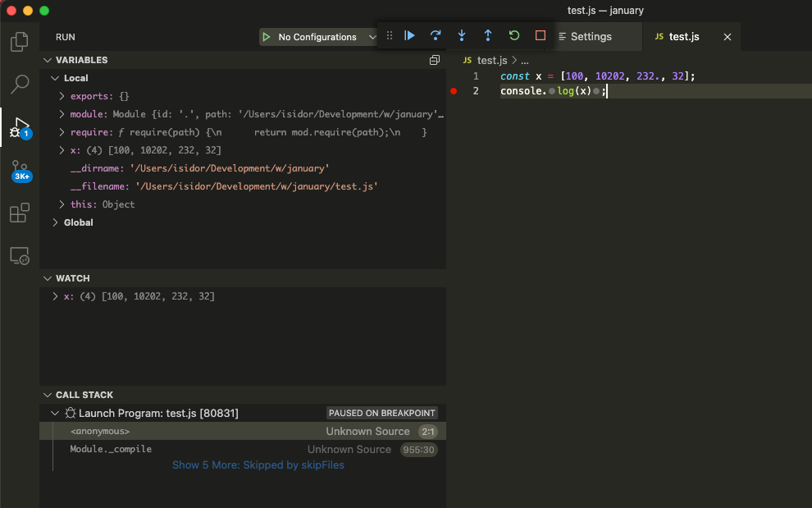Select the Step Over debug icon

436,36
